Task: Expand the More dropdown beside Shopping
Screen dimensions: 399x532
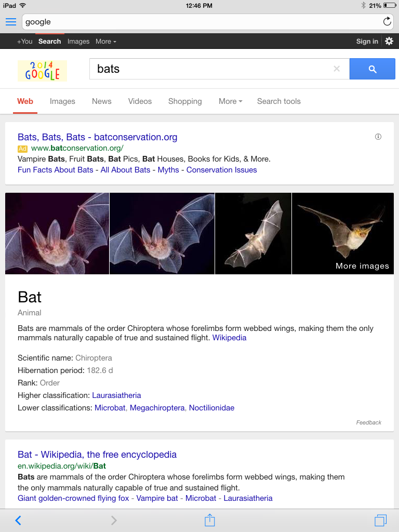Action: click(x=230, y=101)
